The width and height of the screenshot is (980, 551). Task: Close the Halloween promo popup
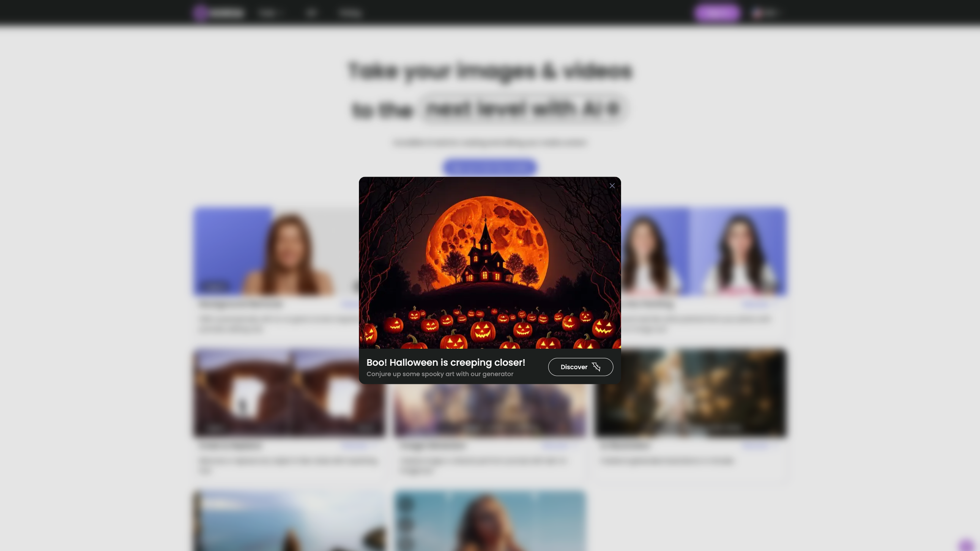point(612,186)
